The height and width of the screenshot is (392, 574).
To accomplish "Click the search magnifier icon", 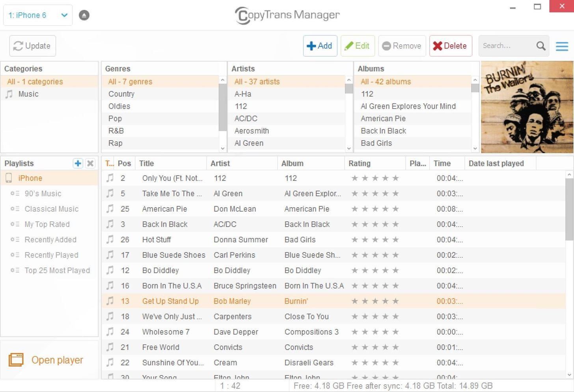I will point(541,46).
